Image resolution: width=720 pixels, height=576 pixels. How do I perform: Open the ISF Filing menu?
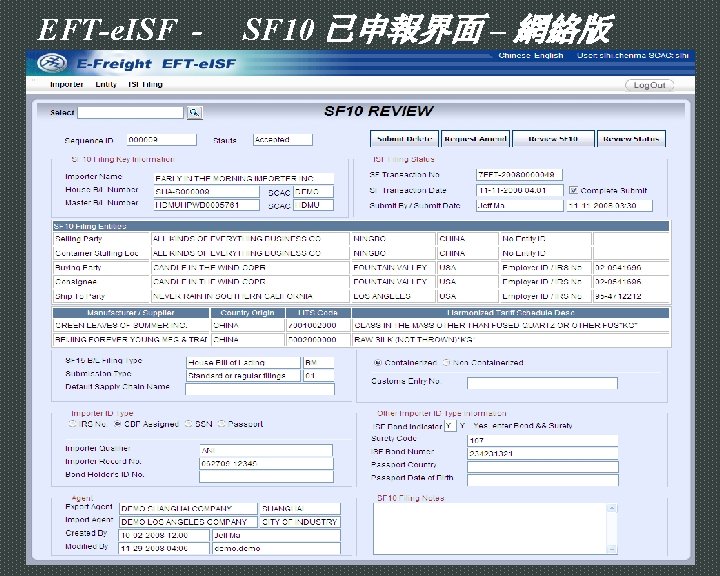[145, 85]
